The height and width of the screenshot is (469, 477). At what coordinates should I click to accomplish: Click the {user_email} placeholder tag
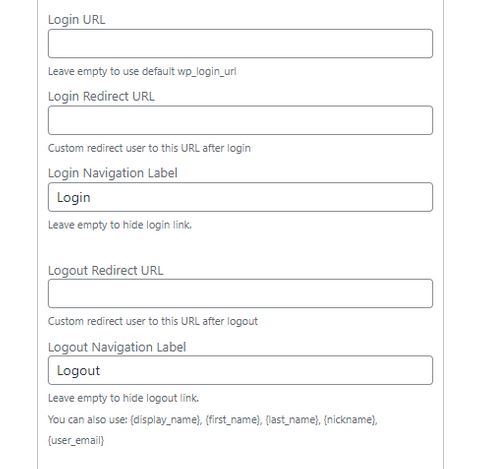point(76,440)
